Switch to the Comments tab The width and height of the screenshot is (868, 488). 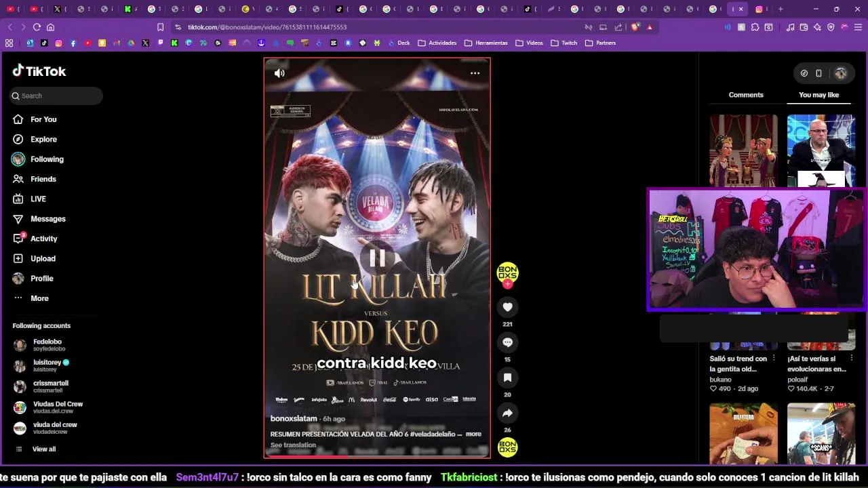point(746,95)
